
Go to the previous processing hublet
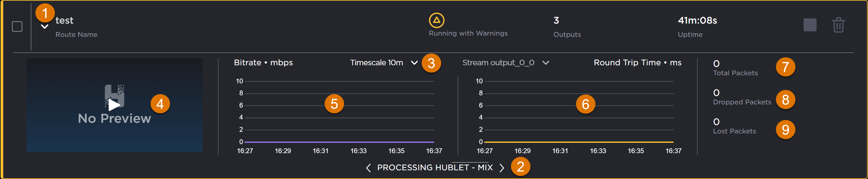point(368,168)
